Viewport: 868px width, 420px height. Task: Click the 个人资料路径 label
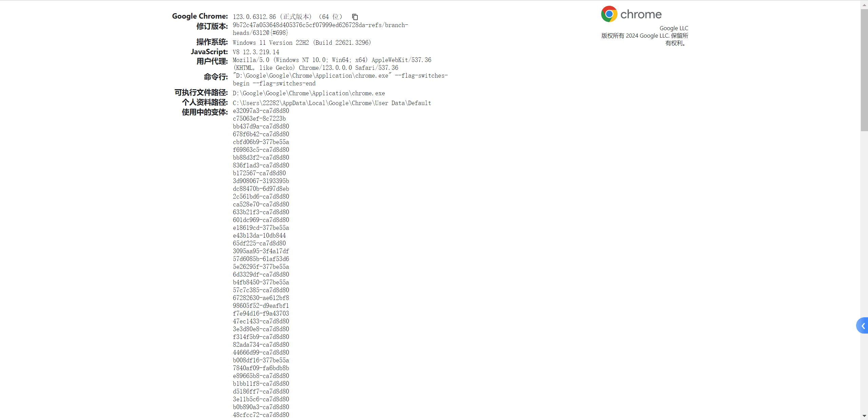pyautogui.click(x=205, y=102)
